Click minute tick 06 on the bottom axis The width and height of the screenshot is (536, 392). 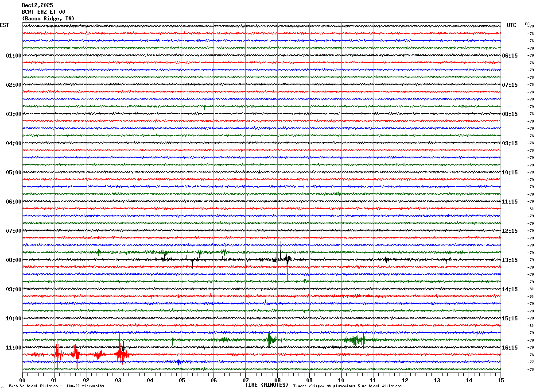(x=214, y=380)
